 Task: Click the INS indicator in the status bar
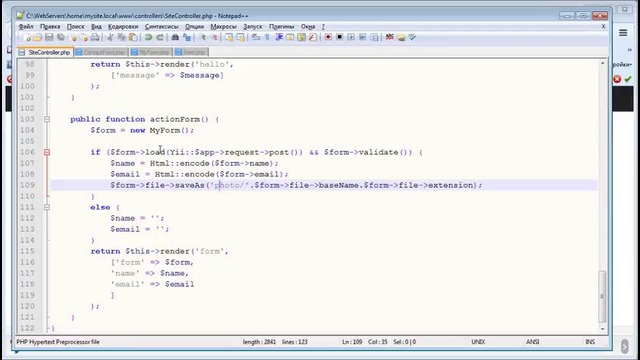pos(590,342)
